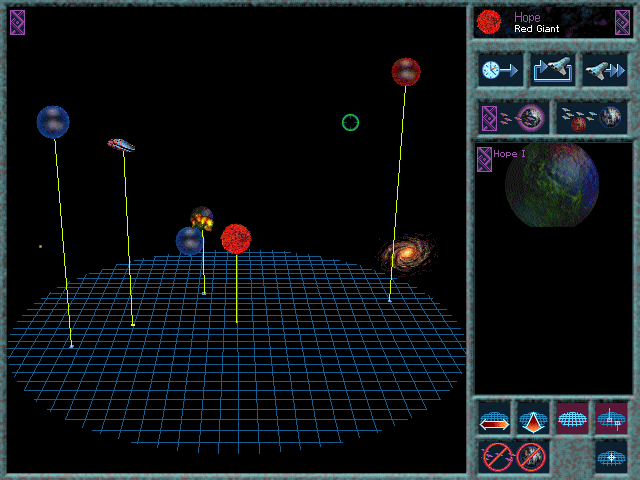Select the spaceship on the star map
This screenshot has height=480, width=640.
pyautogui.click(x=121, y=145)
